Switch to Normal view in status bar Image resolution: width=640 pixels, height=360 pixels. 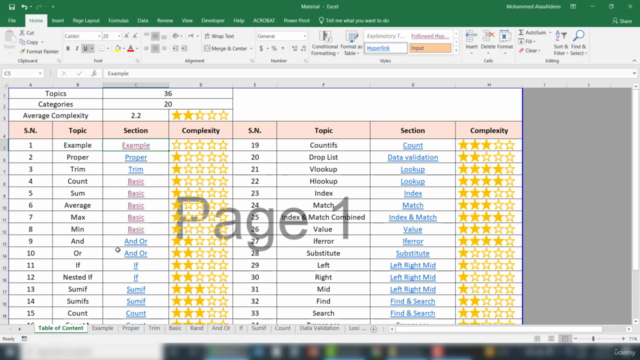[x=537, y=339]
